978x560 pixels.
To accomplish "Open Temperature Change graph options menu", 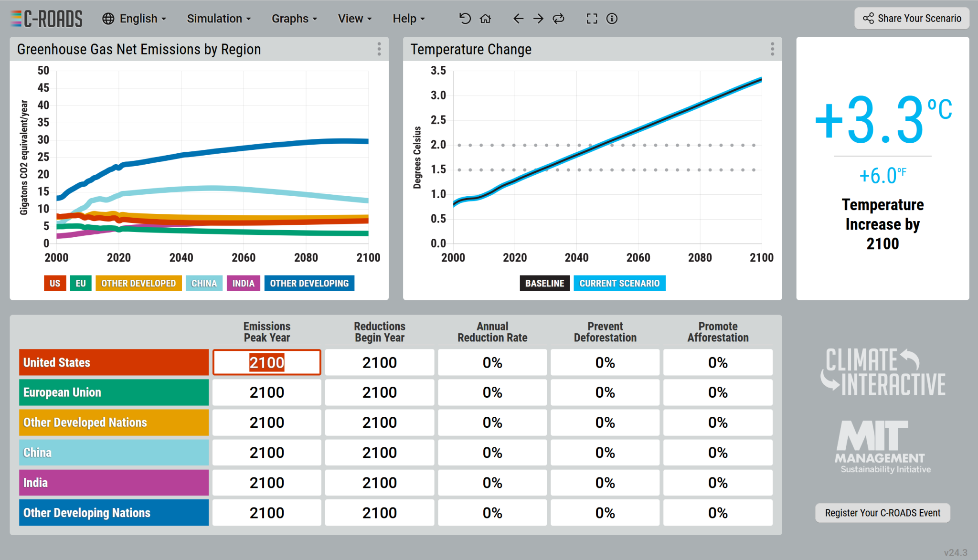I will click(x=772, y=49).
